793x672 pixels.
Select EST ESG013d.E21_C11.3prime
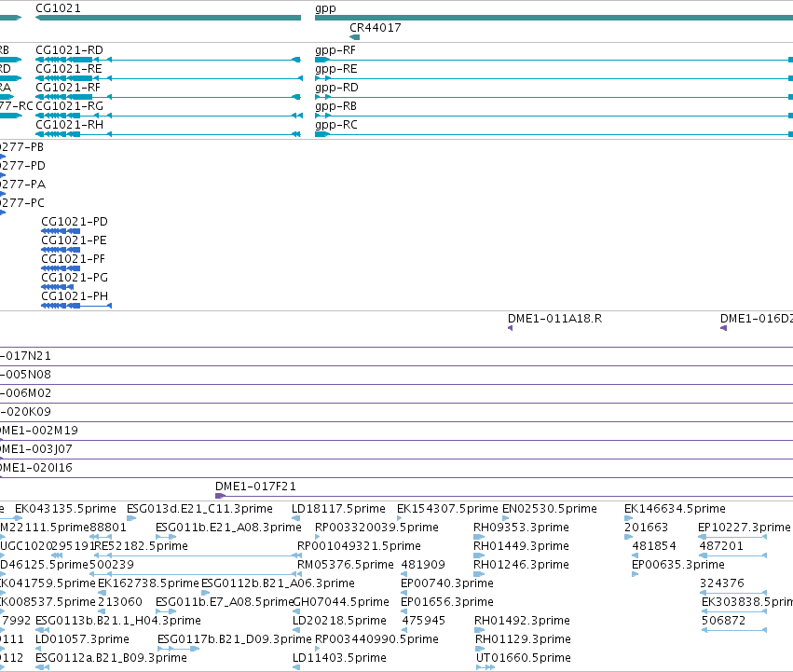(199, 509)
